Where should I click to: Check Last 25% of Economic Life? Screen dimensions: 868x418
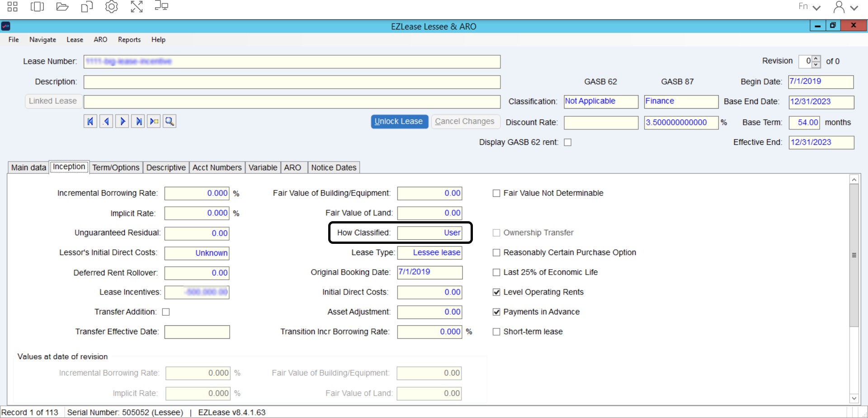496,272
